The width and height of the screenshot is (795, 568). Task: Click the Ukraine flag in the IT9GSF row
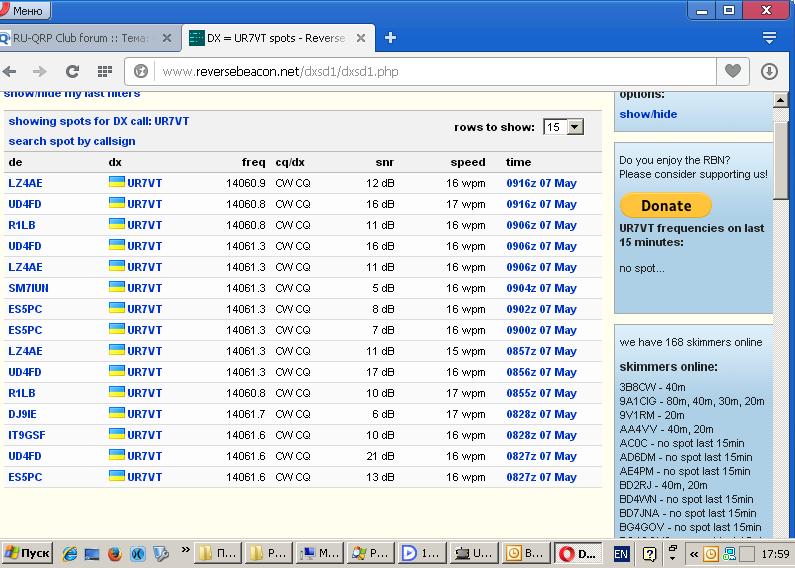click(x=117, y=434)
